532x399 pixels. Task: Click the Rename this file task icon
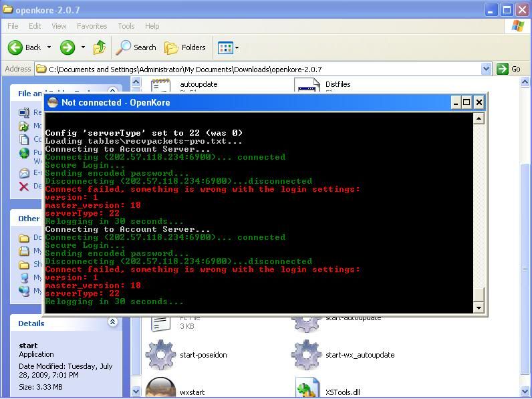pyautogui.click(x=24, y=112)
